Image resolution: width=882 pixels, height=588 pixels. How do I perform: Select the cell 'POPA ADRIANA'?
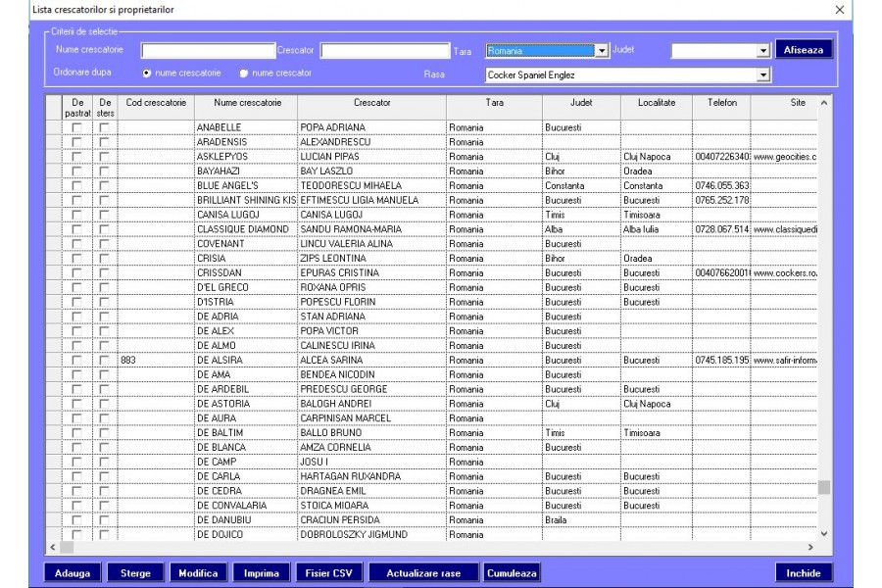point(371,127)
